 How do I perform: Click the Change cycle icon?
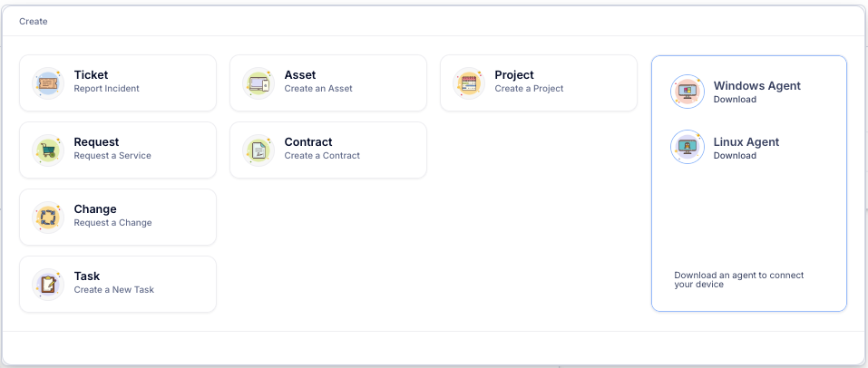[47, 218]
